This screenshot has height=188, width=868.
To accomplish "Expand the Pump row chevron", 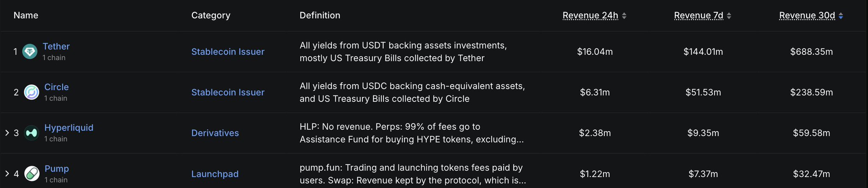I will pos(7,174).
